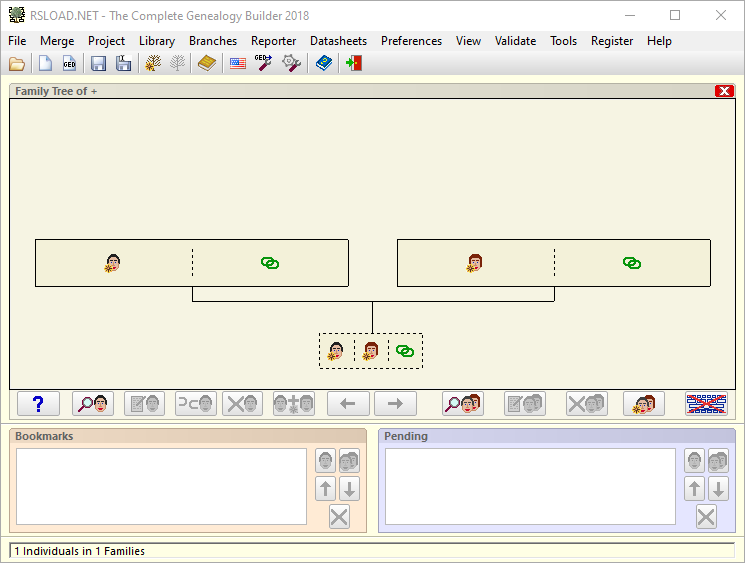Import GED file from the toolbar
This screenshot has height=563, width=745.
coord(69,63)
